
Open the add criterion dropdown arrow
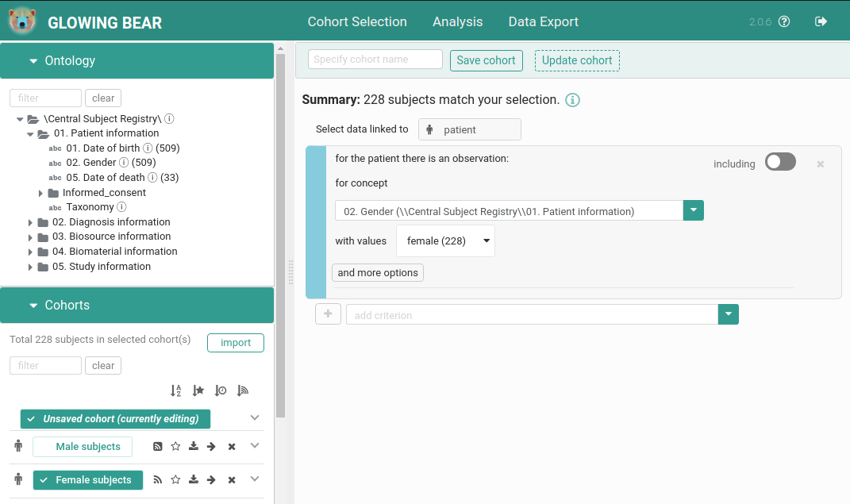(728, 314)
